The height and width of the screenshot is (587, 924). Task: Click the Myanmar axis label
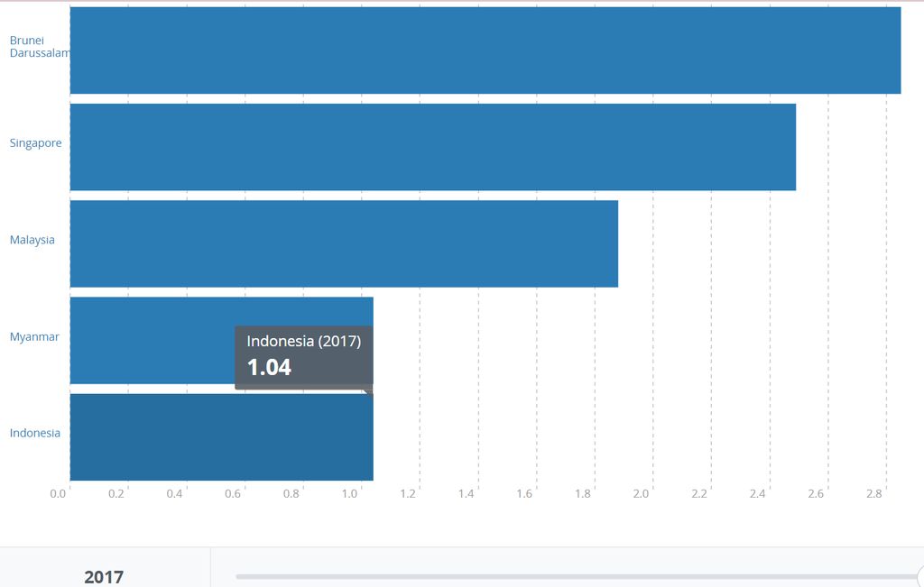coord(34,337)
